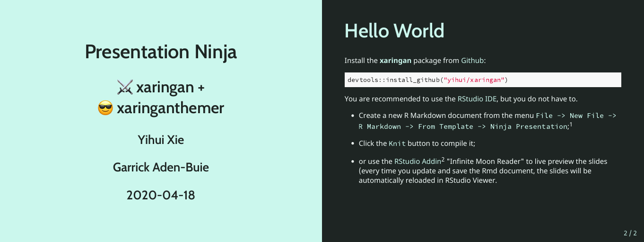Select the devtools install_github code block
Image resolution: width=644 pixels, height=242 pixels.
point(483,80)
